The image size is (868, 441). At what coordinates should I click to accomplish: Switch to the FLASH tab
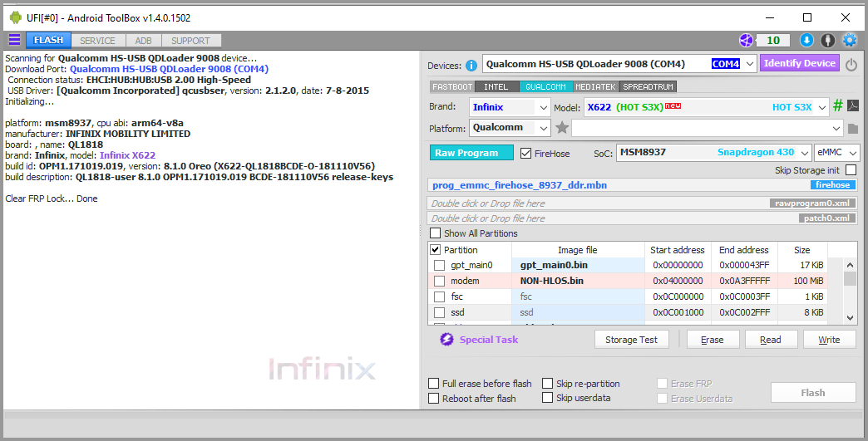49,41
